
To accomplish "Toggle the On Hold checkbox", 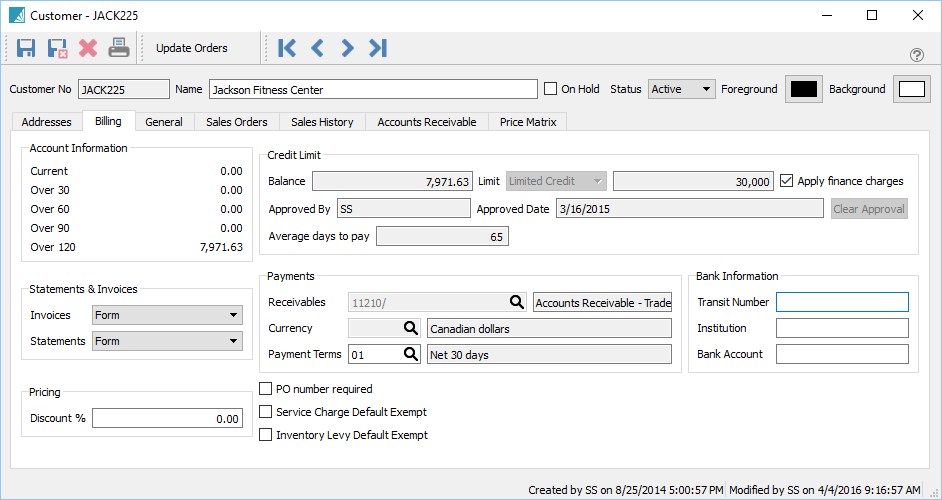I will (550, 89).
